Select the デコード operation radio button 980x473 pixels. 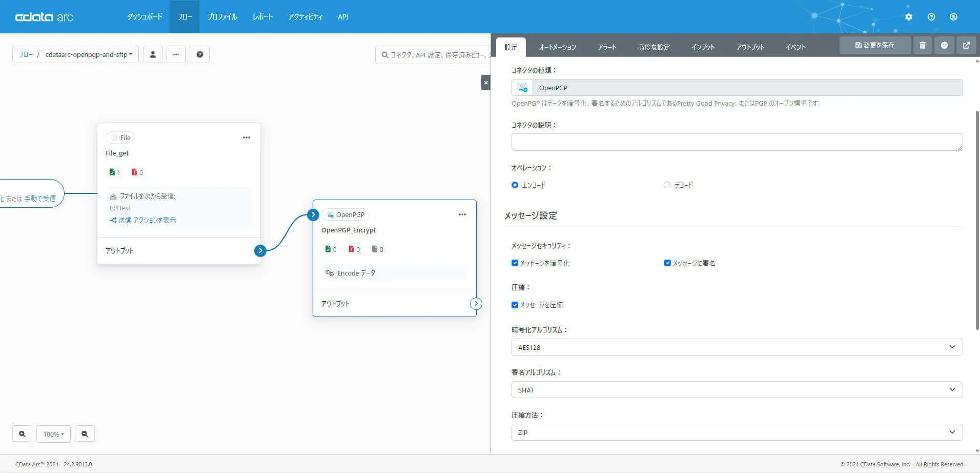tap(667, 185)
